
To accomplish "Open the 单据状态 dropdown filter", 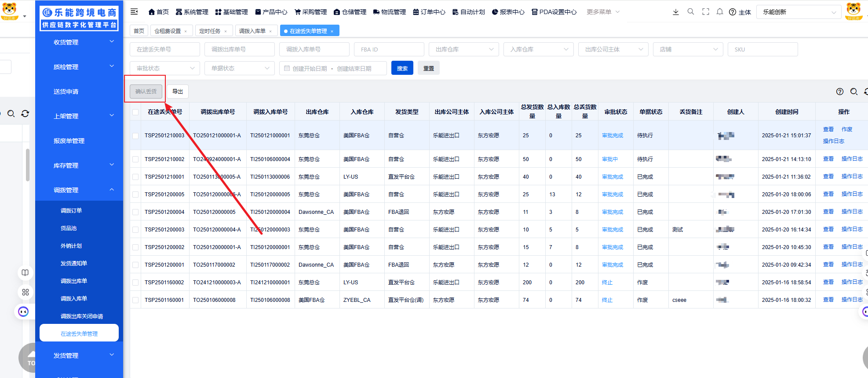I will (x=240, y=68).
